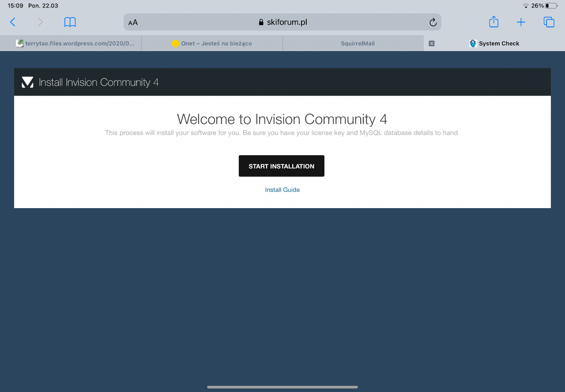
Task: Show all tabs overview icon
Action: (549, 22)
